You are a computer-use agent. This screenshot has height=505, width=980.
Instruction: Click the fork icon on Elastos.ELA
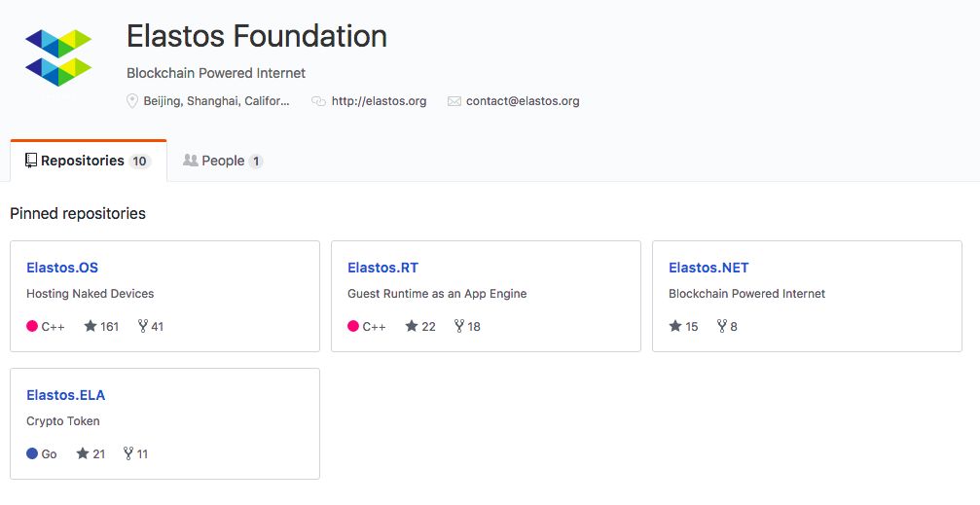[x=128, y=454]
